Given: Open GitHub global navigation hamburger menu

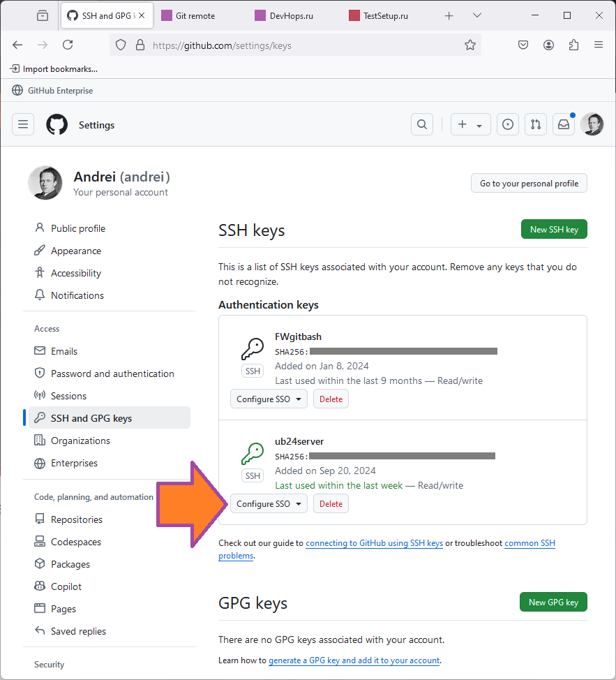Looking at the screenshot, I should point(23,124).
